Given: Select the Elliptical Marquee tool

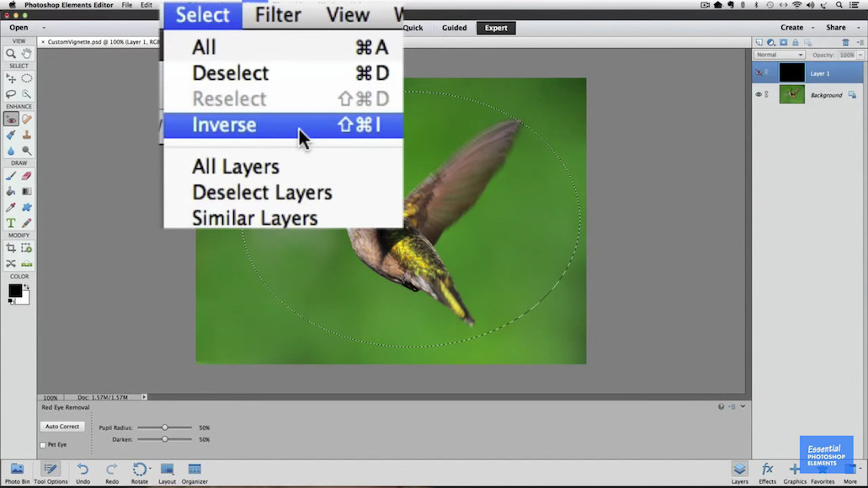Looking at the screenshot, I should [x=27, y=78].
